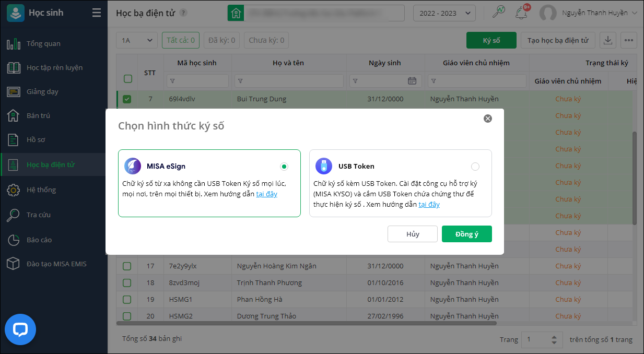Click the Đồng ý button
This screenshot has width=644, height=354.
point(467,234)
